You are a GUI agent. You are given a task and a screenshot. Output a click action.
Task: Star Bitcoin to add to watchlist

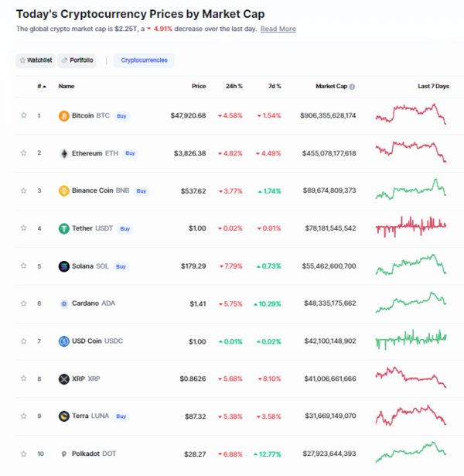[23, 116]
